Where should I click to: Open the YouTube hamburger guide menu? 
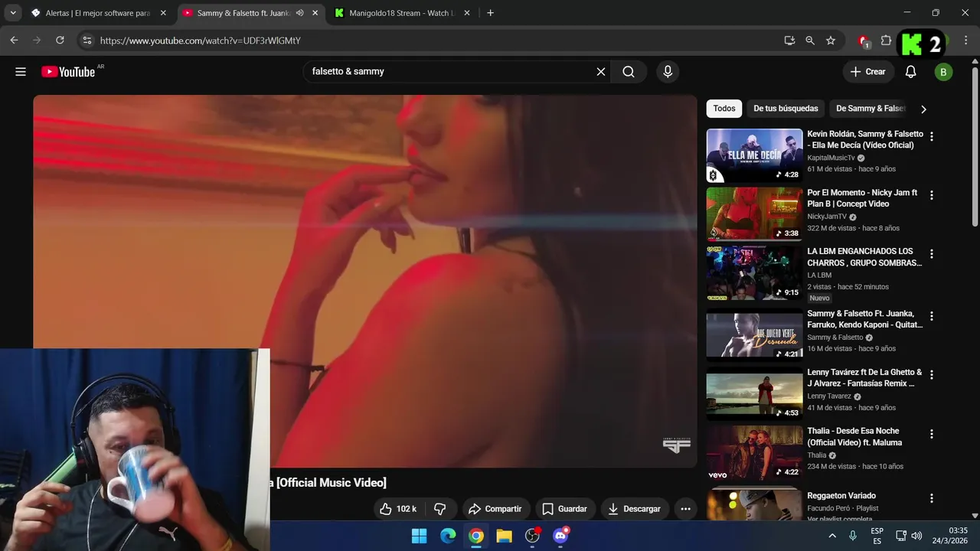(21, 72)
